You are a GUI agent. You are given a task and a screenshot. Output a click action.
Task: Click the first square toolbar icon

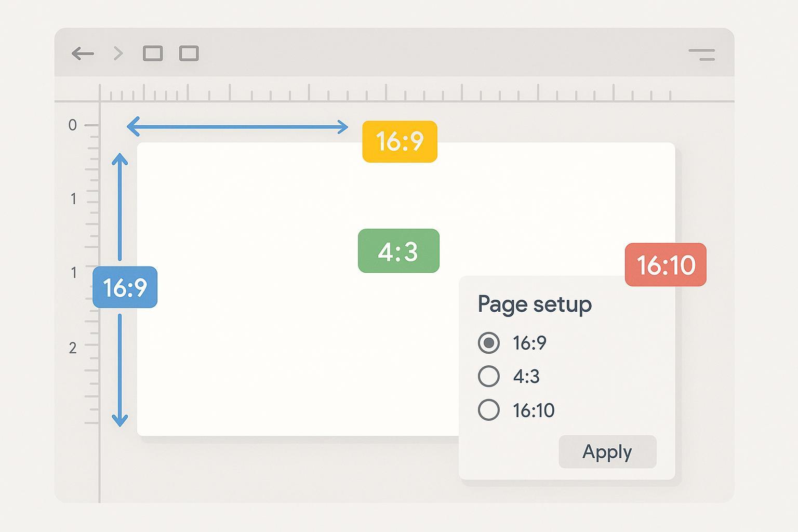click(x=153, y=54)
